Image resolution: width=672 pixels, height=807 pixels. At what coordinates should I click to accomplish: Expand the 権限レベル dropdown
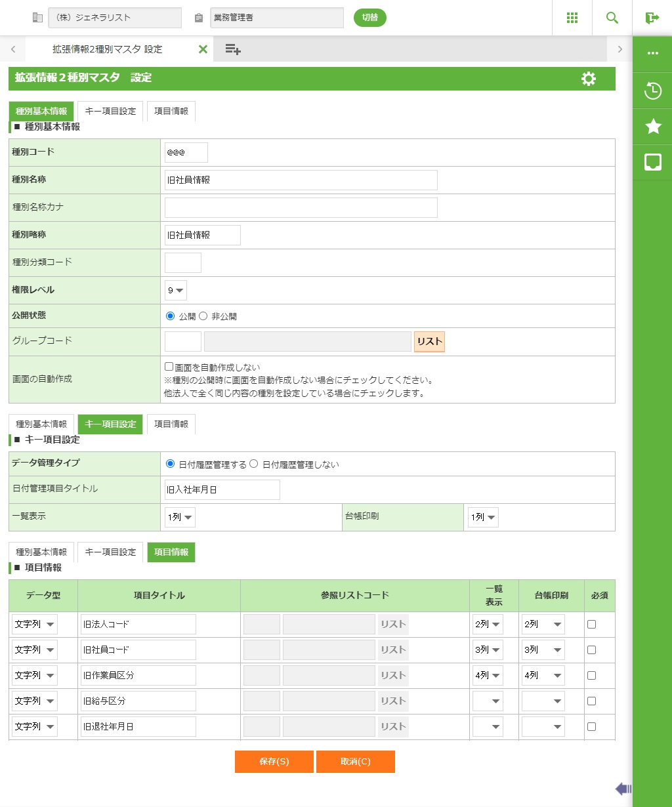tap(175, 290)
